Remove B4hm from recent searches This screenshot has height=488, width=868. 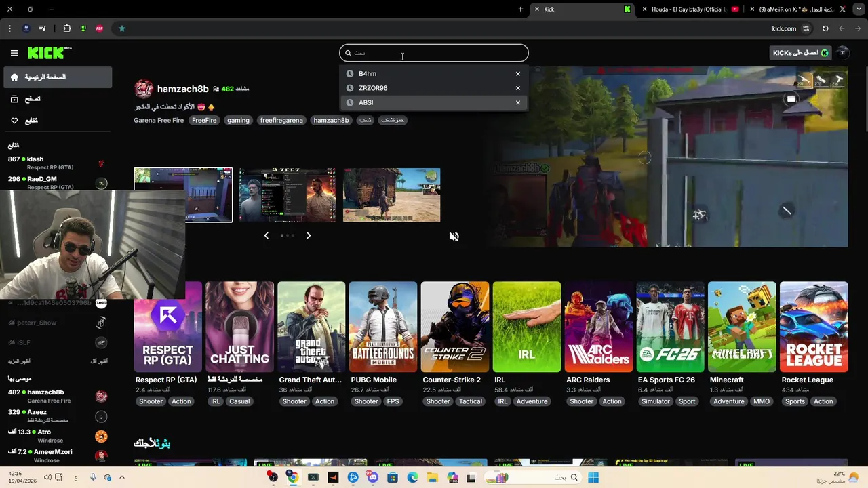tap(518, 74)
